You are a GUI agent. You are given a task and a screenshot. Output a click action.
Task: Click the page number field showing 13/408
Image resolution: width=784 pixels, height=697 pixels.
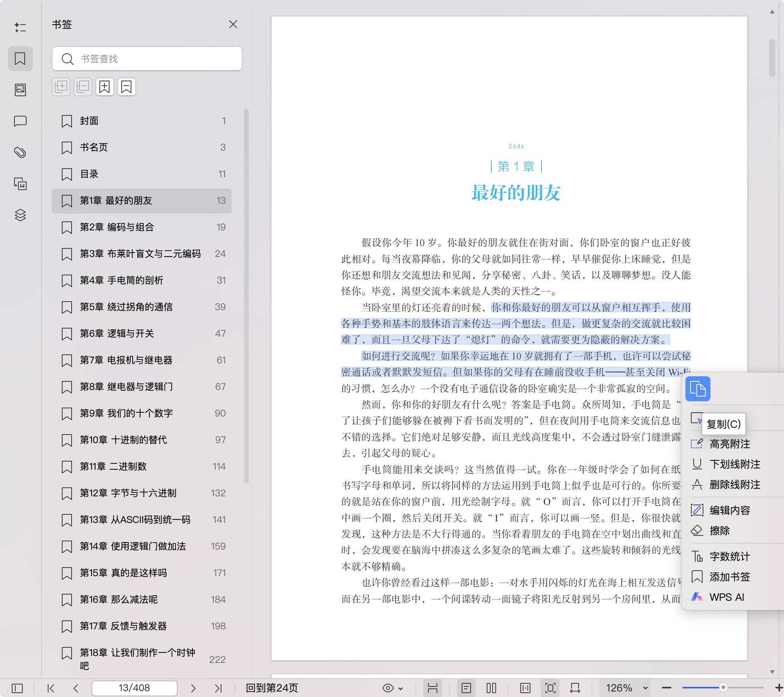click(134, 688)
